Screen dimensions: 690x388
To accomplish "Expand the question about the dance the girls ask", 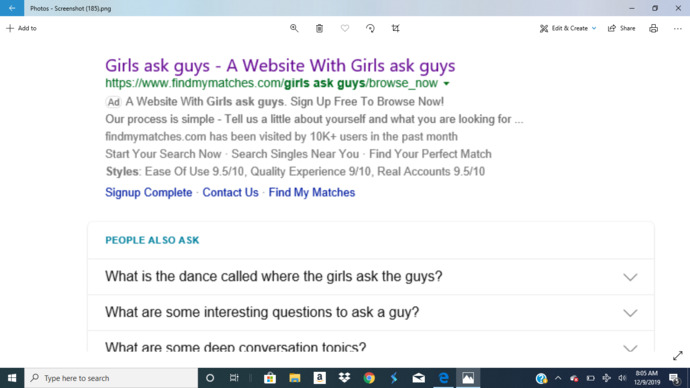I will click(x=371, y=277).
